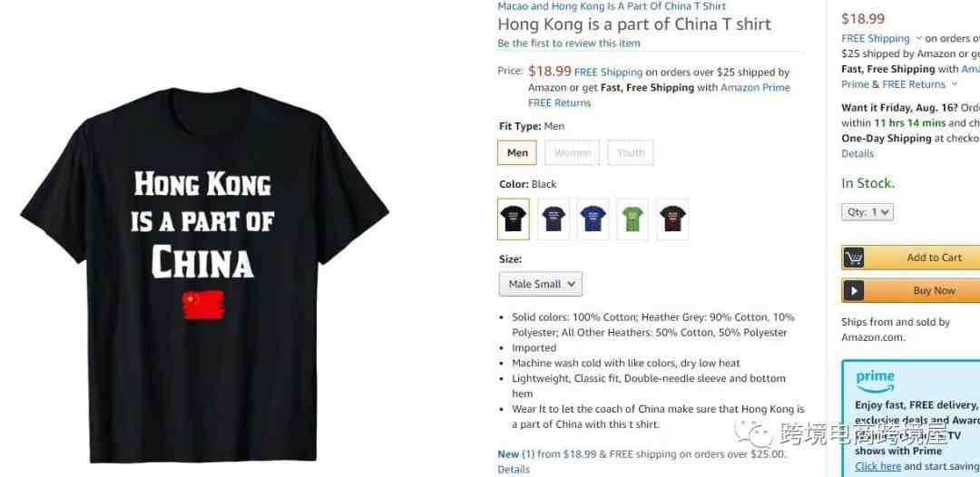Viewport: 980px width, 477px height.
Task: Choose the royal blue shirt swatch
Action: pyautogui.click(x=593, y=219)
